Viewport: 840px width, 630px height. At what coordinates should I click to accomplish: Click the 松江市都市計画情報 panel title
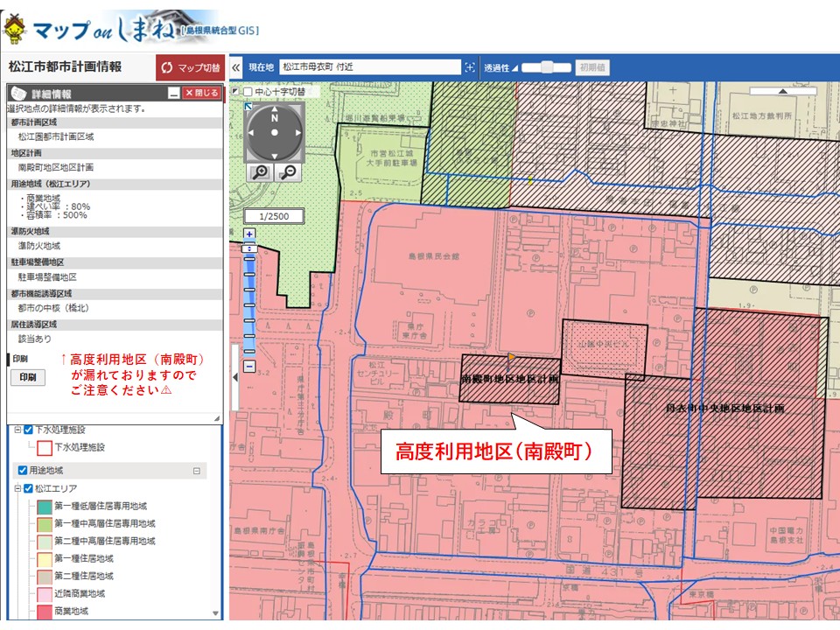click(x=66, y=67)
